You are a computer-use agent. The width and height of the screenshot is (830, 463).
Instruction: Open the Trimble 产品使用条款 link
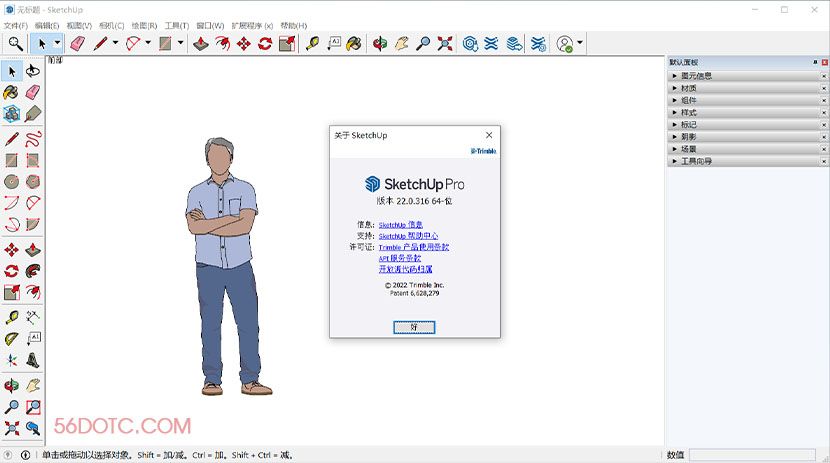pos(414,247)
